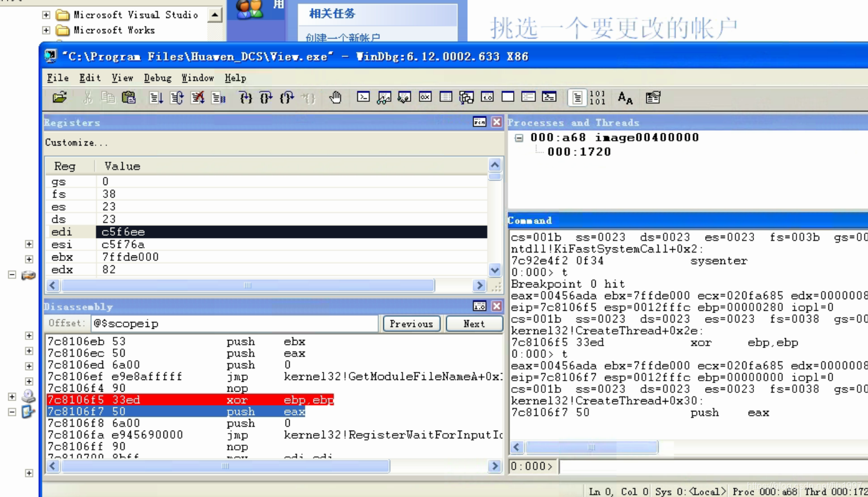Click the Go (continue execution) toolbar icon
Image resolution: width=868 pixels, height=497 pixels.
pos(156,98)
